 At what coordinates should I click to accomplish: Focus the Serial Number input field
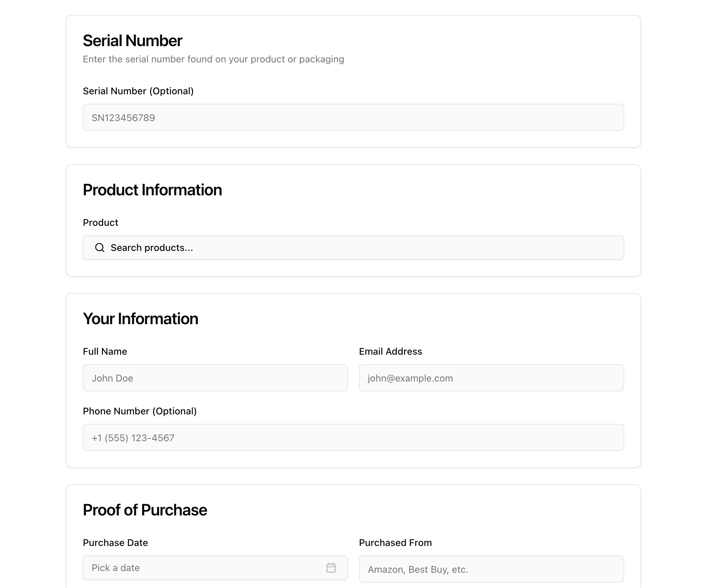pyautogui.click(x=353, y=117)
